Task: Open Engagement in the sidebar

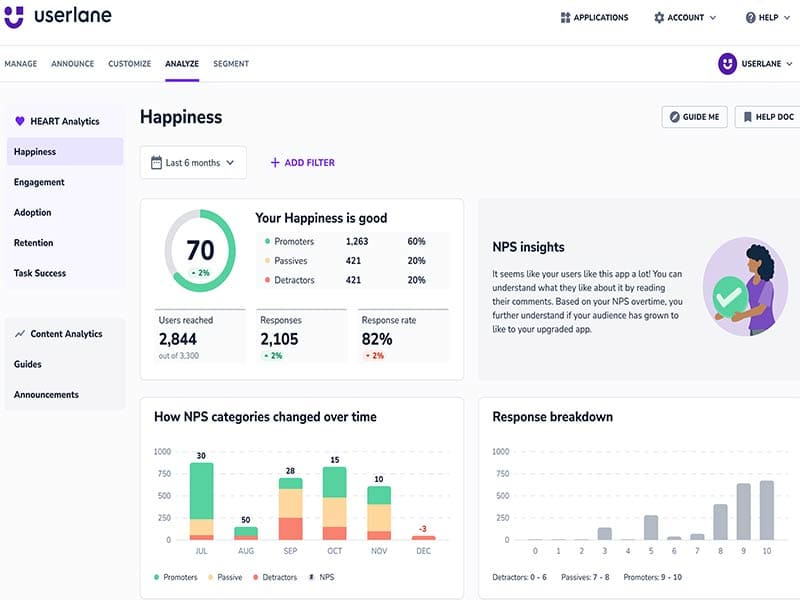Action: coord(39,182)
